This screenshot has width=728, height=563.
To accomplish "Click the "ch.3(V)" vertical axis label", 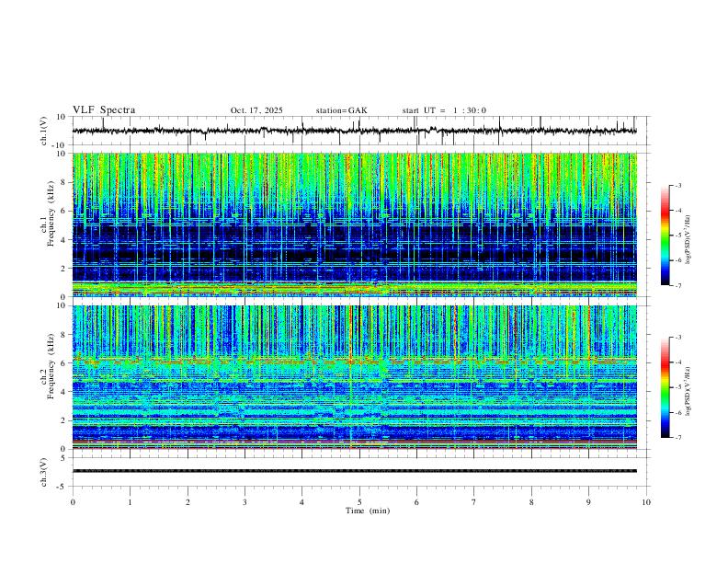I will tap(44, 473).
